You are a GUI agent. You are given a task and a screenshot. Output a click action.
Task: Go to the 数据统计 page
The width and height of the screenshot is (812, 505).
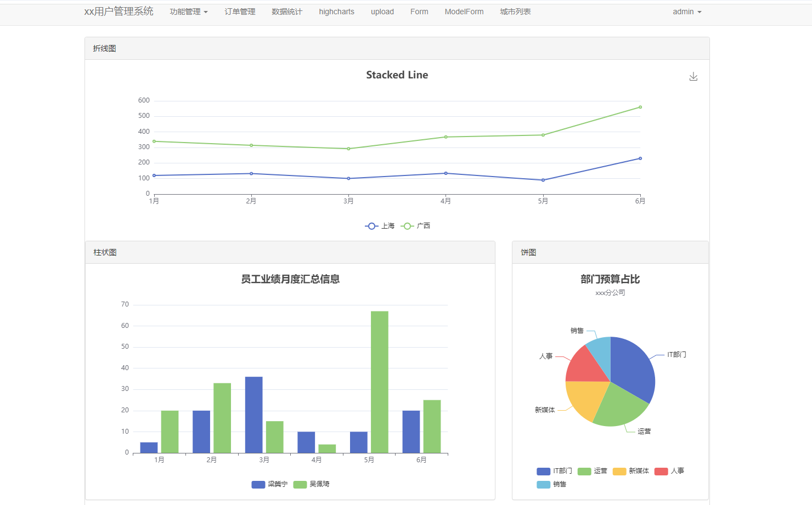(x=287, y=12)
